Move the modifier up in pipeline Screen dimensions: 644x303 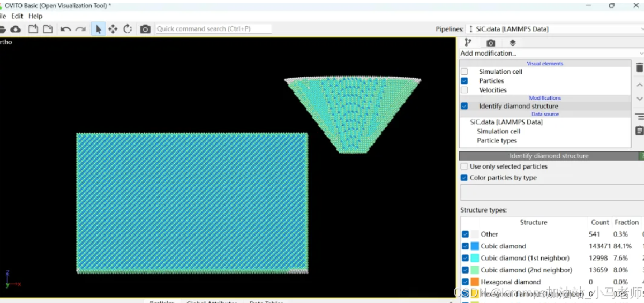[639, 85]
